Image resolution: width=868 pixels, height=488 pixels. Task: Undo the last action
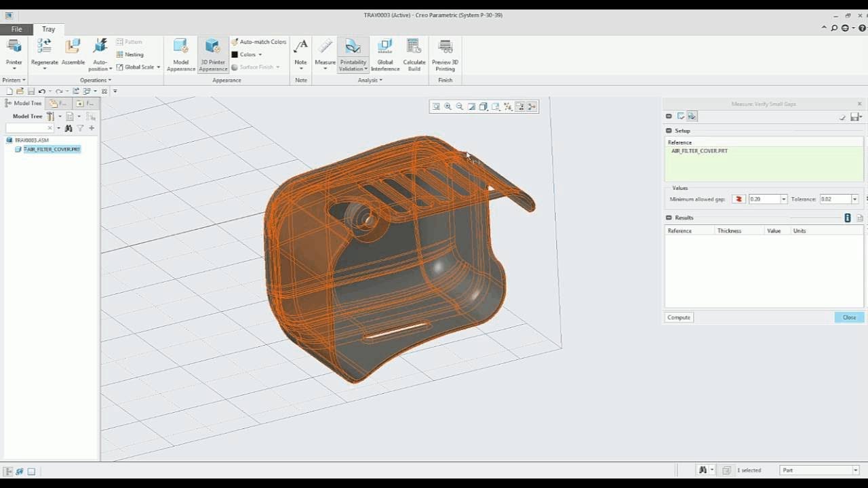pos(42,91)
